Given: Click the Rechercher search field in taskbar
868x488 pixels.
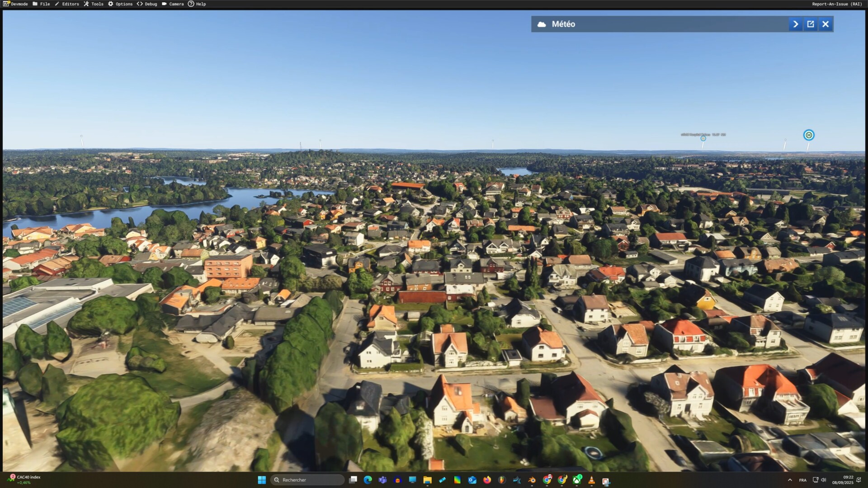Looking at the screenshot, I should point(307,480).
